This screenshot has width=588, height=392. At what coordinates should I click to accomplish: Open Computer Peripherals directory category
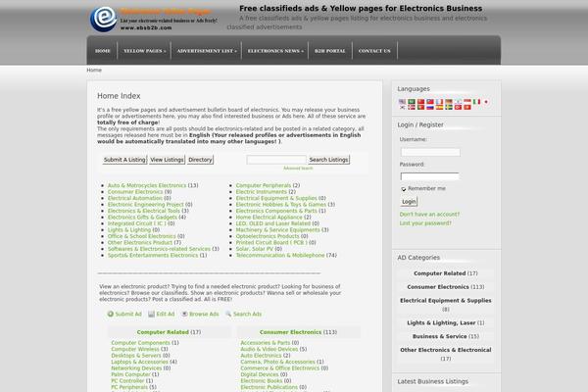coord(264,185)
